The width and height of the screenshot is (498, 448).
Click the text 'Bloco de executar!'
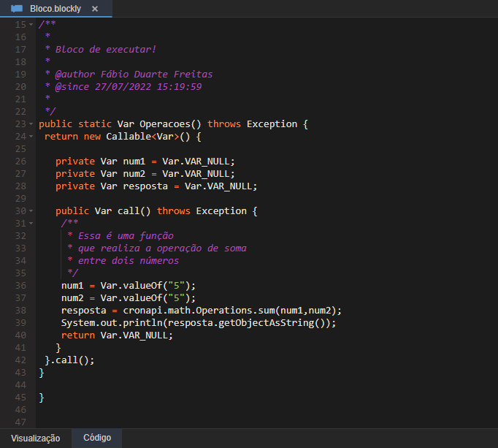(x=106, y=49)
